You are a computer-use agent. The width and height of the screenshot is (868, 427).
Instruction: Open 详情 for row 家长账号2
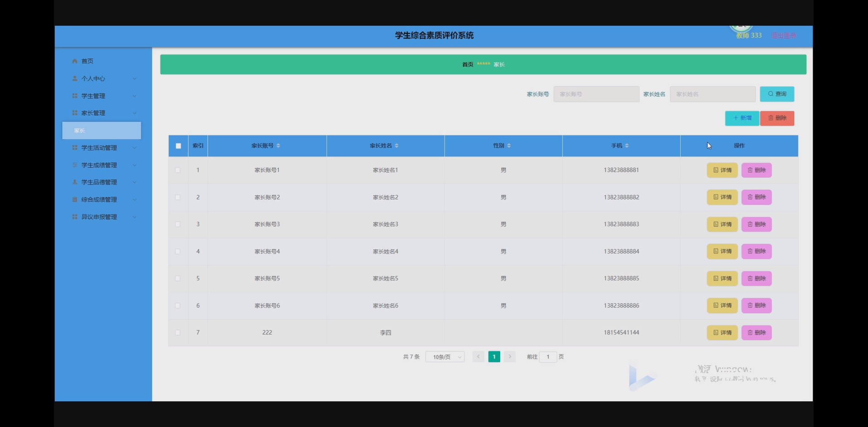(722, 197)
